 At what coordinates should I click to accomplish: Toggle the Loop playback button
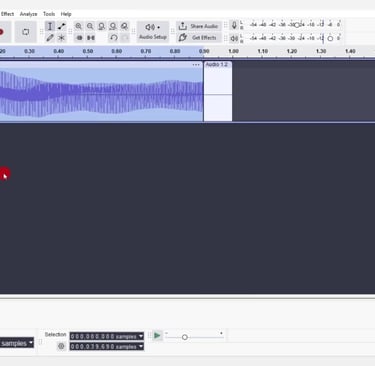[26, 32]
